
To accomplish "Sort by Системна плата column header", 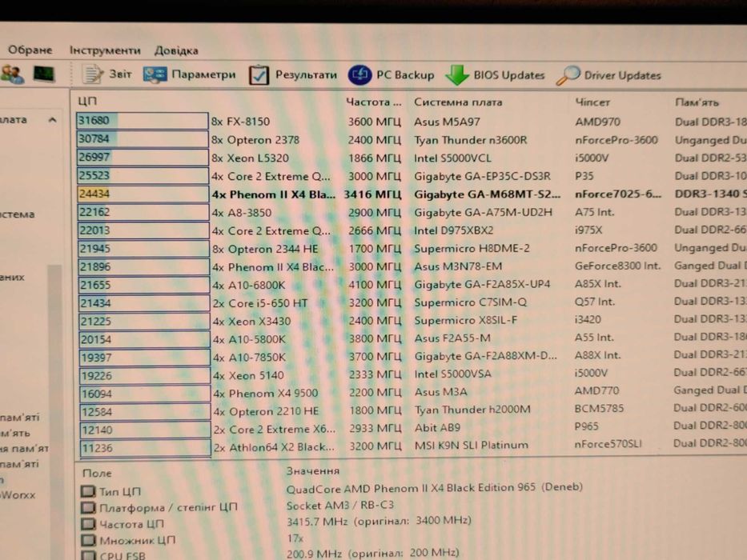I will (458, 102).
